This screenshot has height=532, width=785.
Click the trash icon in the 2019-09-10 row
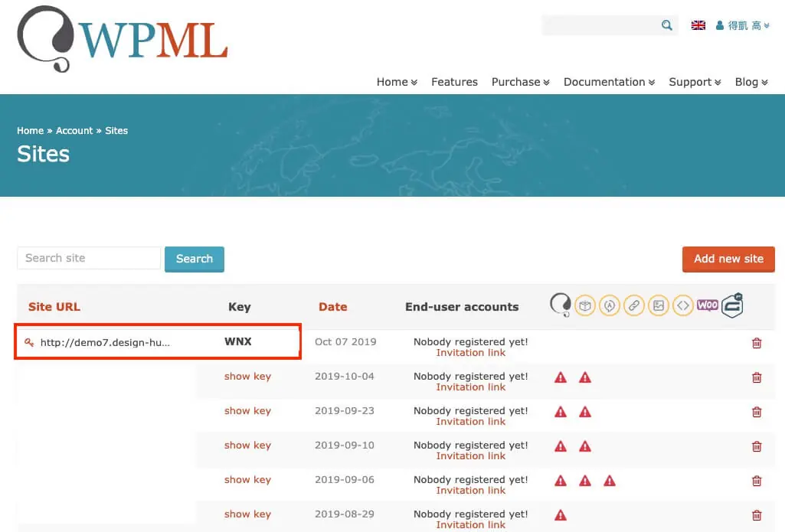coord(757,446)
